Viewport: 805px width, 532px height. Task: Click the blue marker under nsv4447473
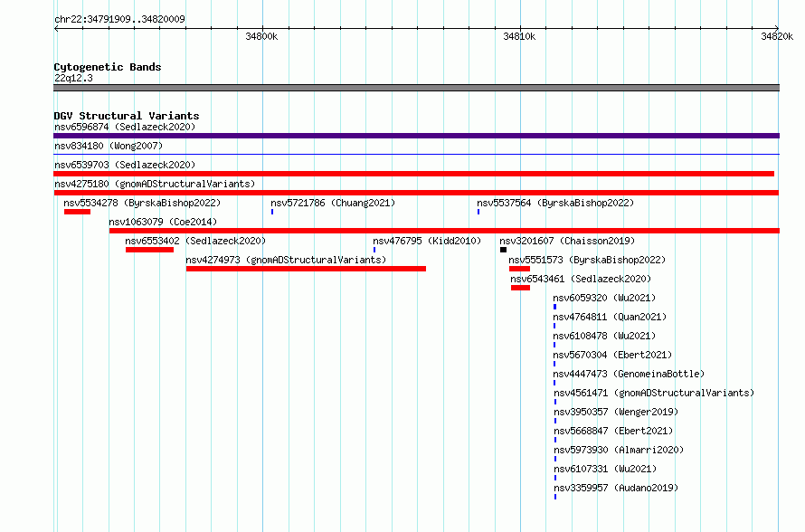[x=554, y=383]
